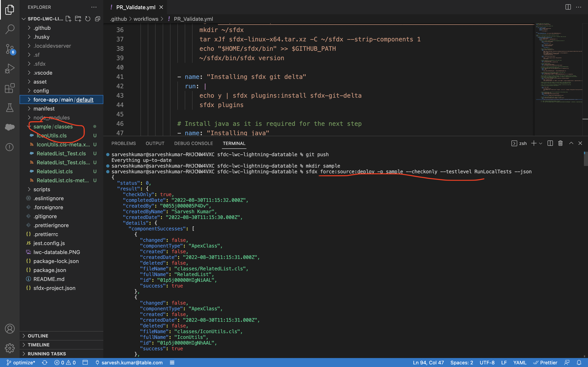Open a new terminal with the plus icon
The height and width of the screenshot is (367, 588).
[533, 143]
